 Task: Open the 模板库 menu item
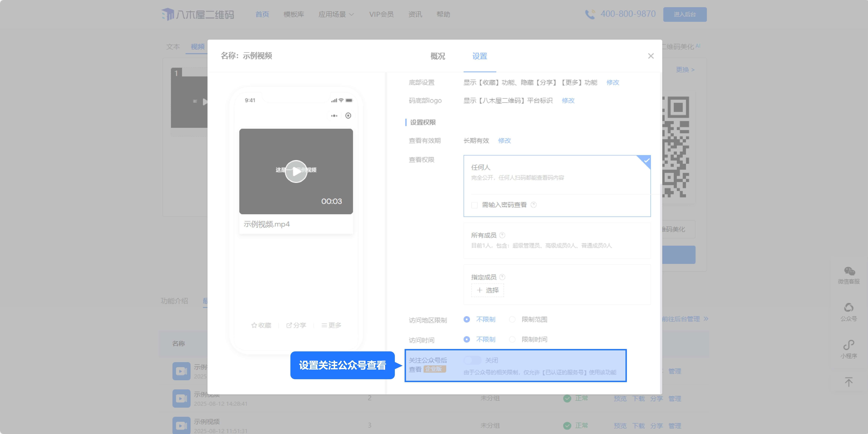click(x=294, y=14)
